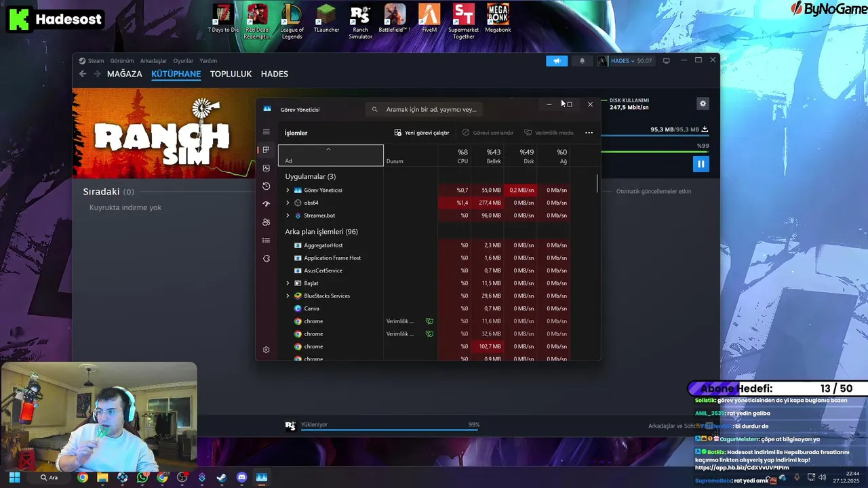Switch to KÜTÜPHANE tab in Steam
Image resolution: width=868 pixels, height=488 pixels.
176,74
